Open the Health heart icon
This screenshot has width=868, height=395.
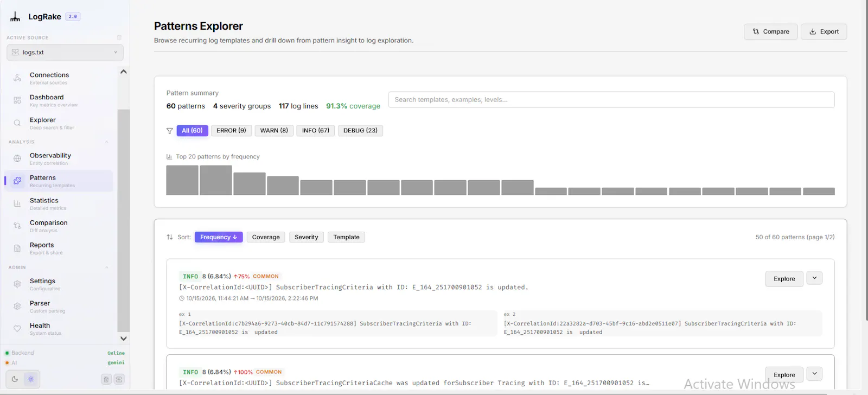(17, 328)
